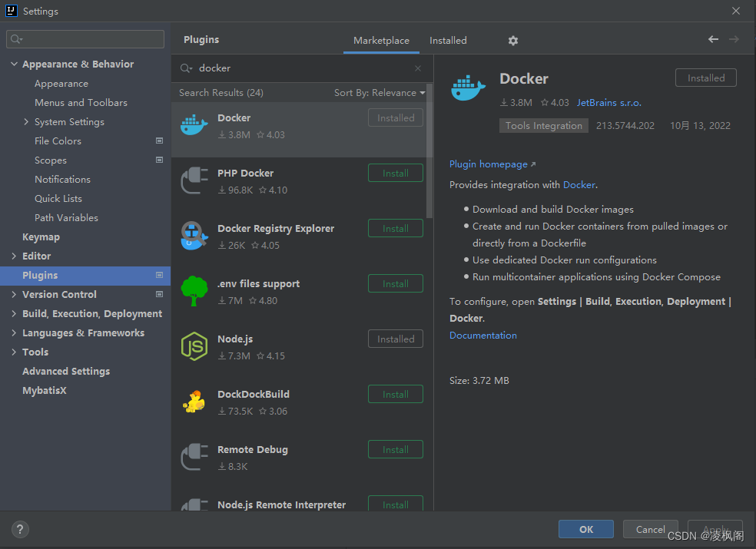
Task: Expand the Version Control section
Action: click(13, 294)
